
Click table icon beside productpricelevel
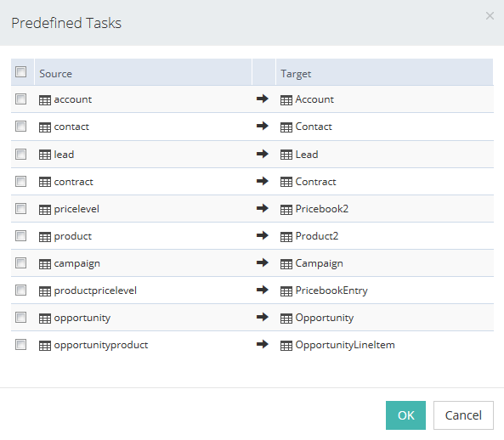click(x=45, y=291)
